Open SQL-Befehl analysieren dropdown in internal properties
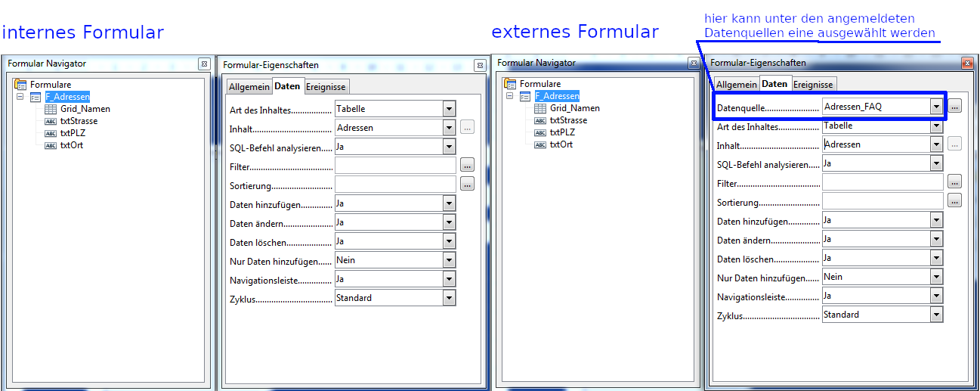The height and width of the screenshot is (391, 980). [x=449, y=147]
